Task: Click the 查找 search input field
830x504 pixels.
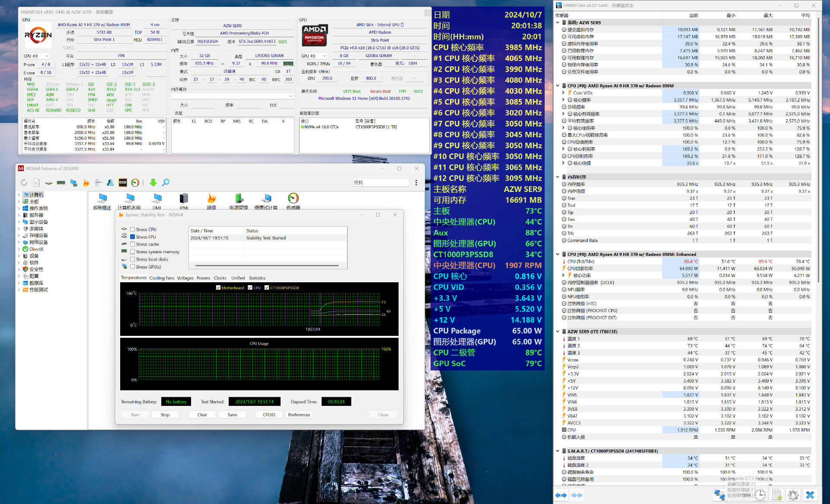Action: (380, 183)
